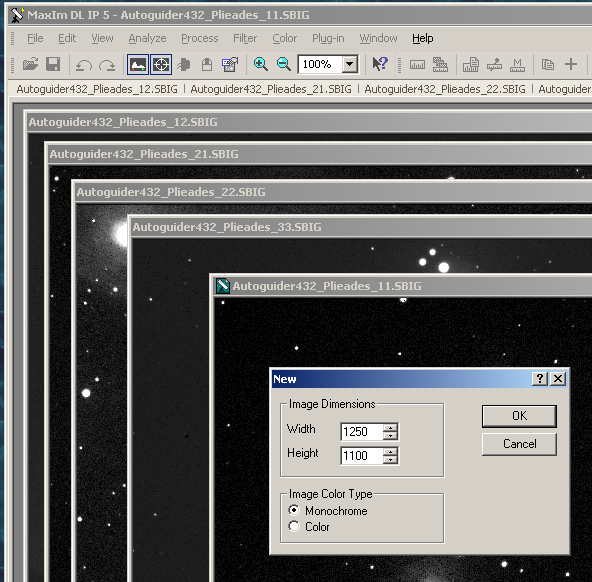Open the Window menu

point(378,38)
